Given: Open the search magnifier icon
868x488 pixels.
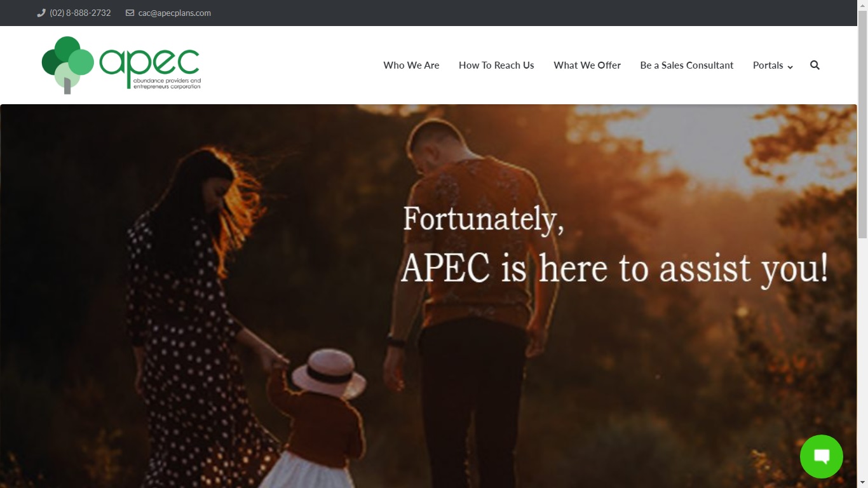Looking at the screenshot, I should (x=815, y=65).
